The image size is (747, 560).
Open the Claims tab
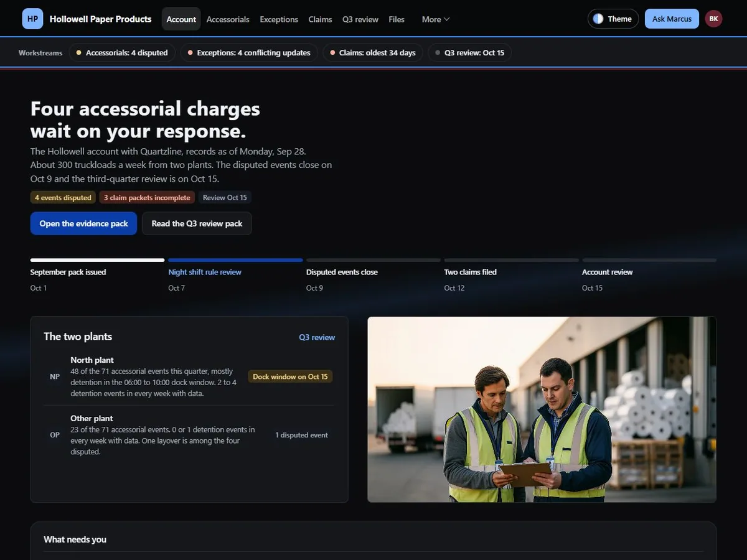pyautogui.click(x=320, y=19)
